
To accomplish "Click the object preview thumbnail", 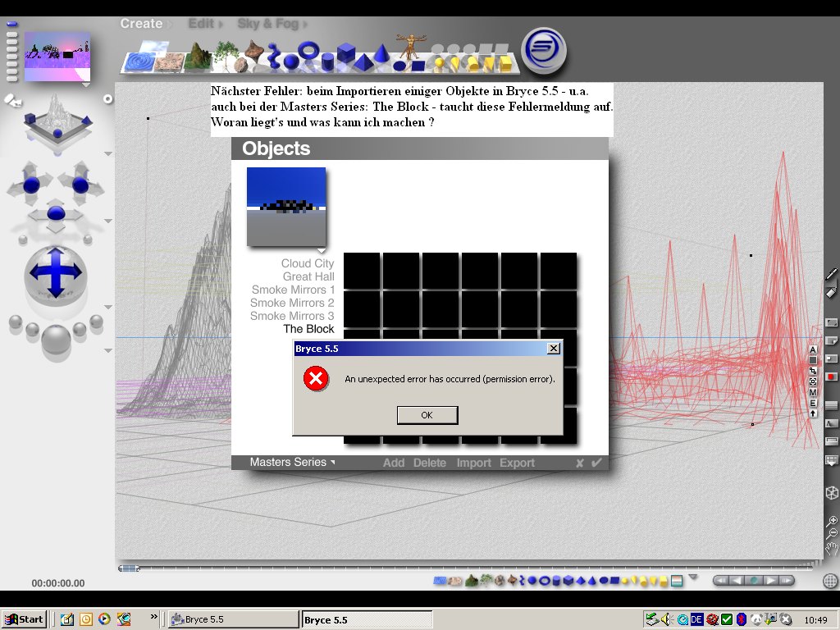I will coord(286,207).
